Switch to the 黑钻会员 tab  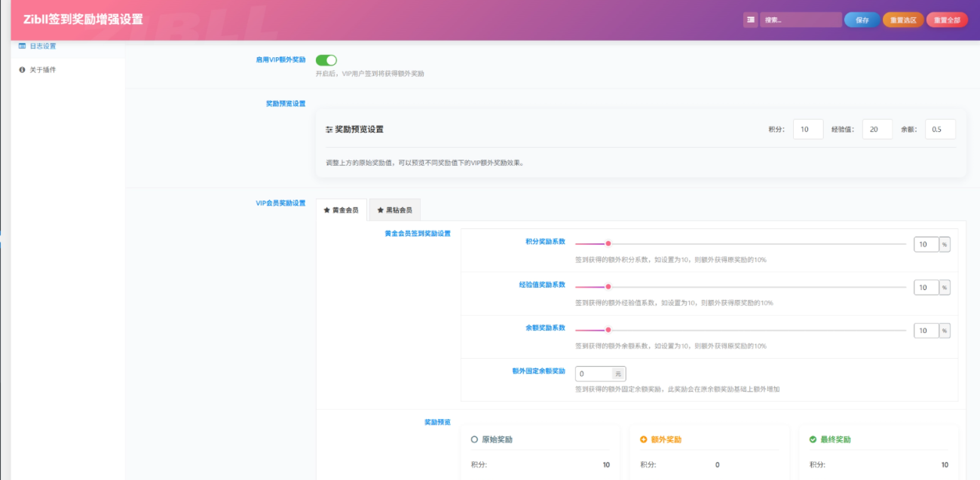coord(395,210)
